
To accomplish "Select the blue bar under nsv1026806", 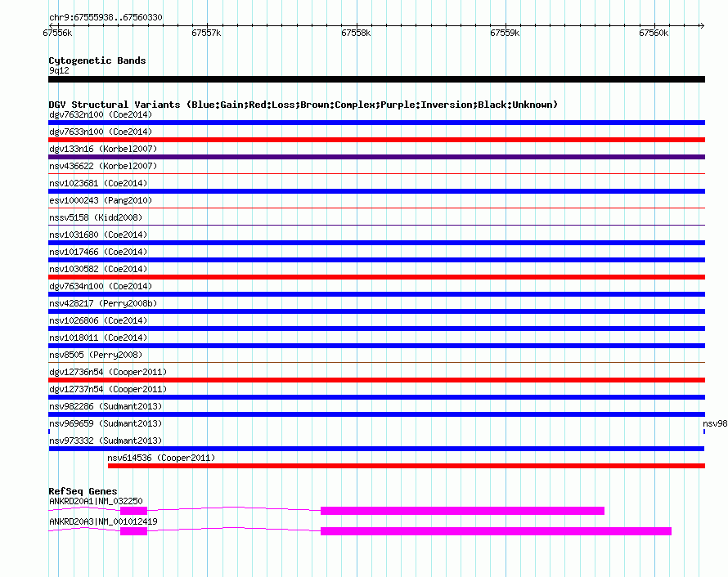I will [x=376, y=329].
